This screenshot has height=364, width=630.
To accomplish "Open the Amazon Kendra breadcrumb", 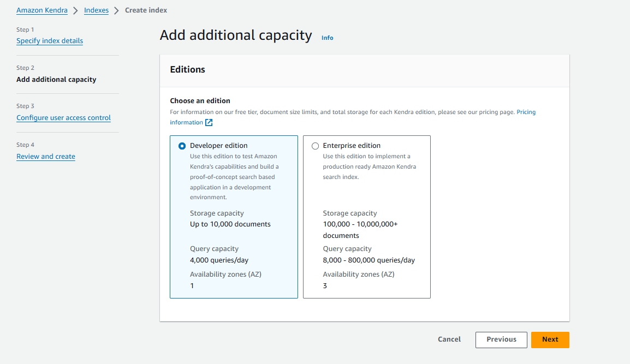I will [x=42, y=10].
